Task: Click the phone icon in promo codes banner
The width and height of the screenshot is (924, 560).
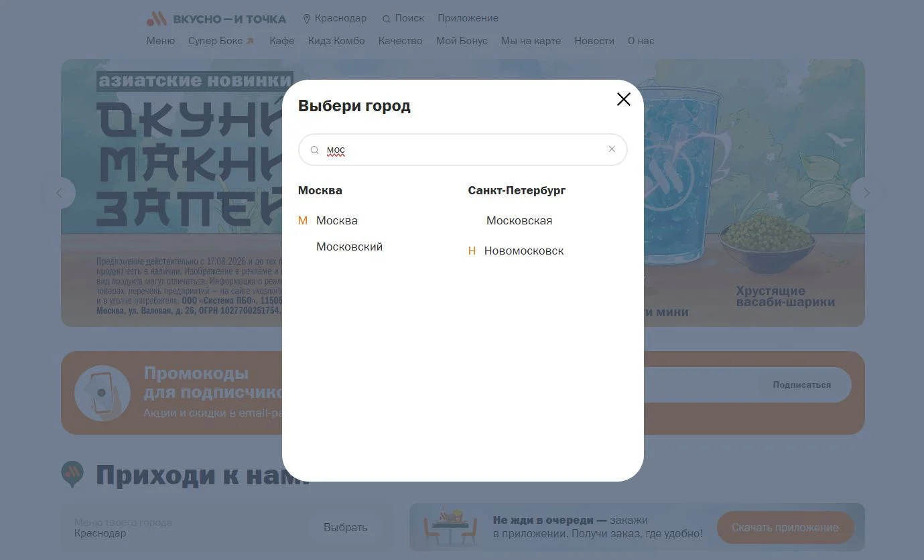Action: pos(103,393)
